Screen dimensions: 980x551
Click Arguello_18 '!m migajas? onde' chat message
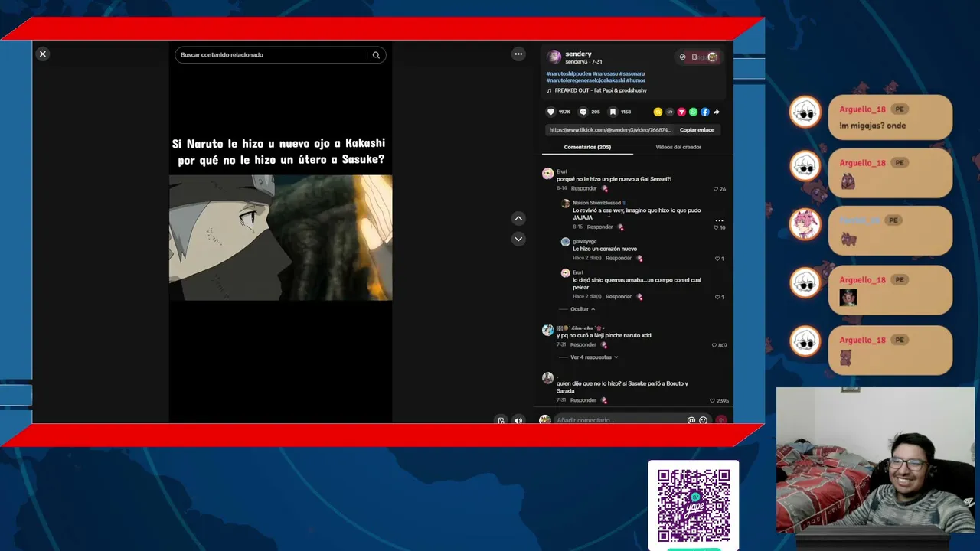coord(890,117)
